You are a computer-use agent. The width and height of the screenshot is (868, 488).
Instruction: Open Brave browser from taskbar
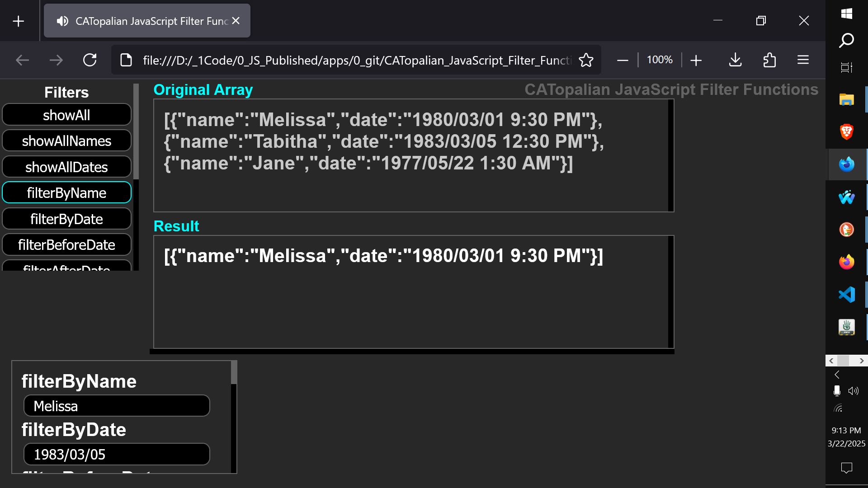click(846, 132)
